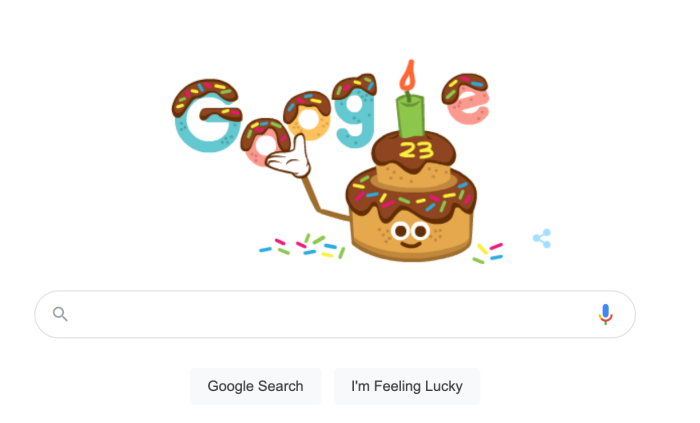
Task: Click the yellow donut-shaped letter o
Action: coord(308,116)
